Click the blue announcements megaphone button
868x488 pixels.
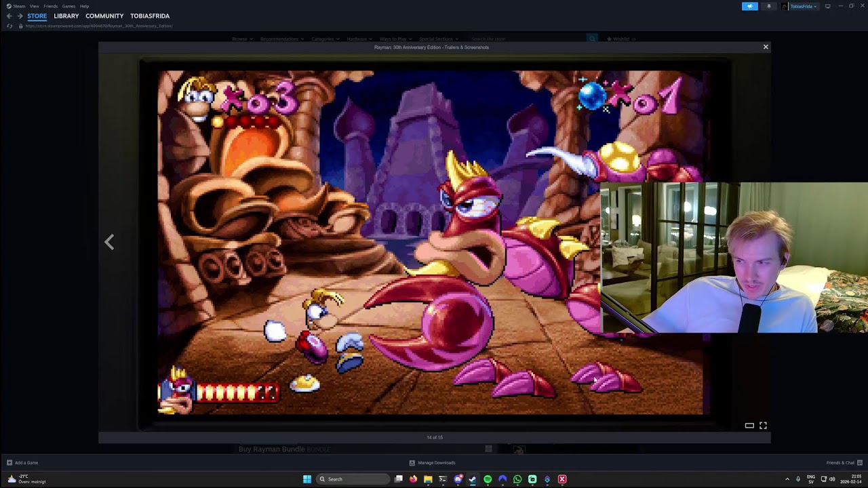(x=750, y=6)
